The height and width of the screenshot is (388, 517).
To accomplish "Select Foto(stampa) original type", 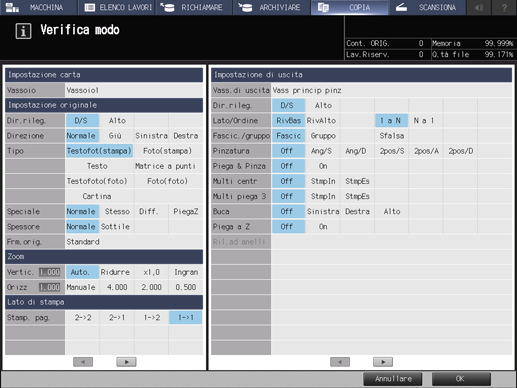I will coord(168,151).
